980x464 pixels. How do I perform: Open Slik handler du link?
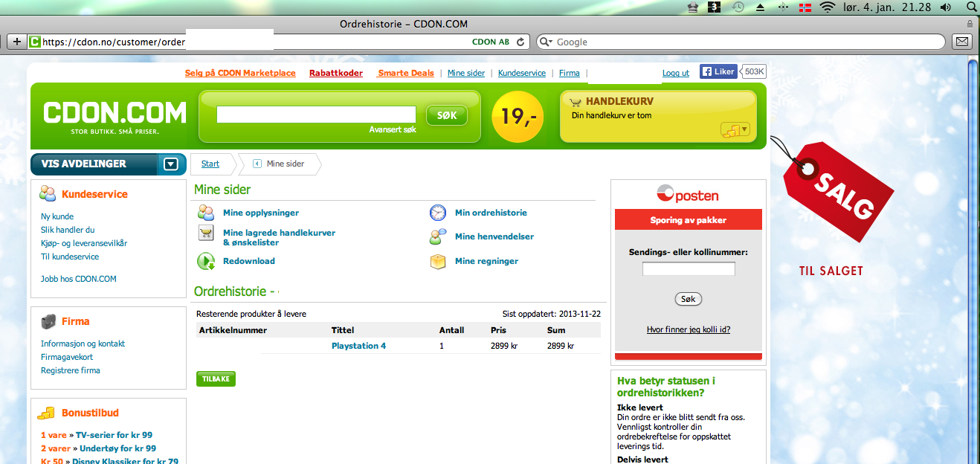[68, 230]
